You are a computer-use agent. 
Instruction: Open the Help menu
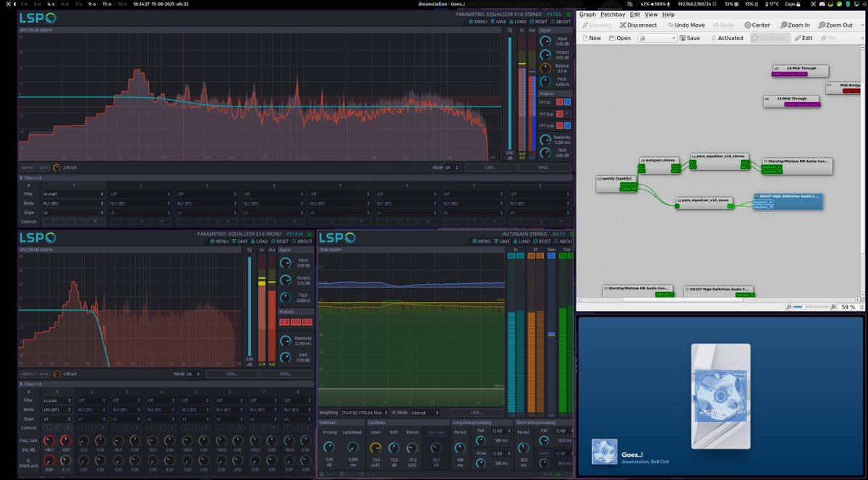pos(668,14)
